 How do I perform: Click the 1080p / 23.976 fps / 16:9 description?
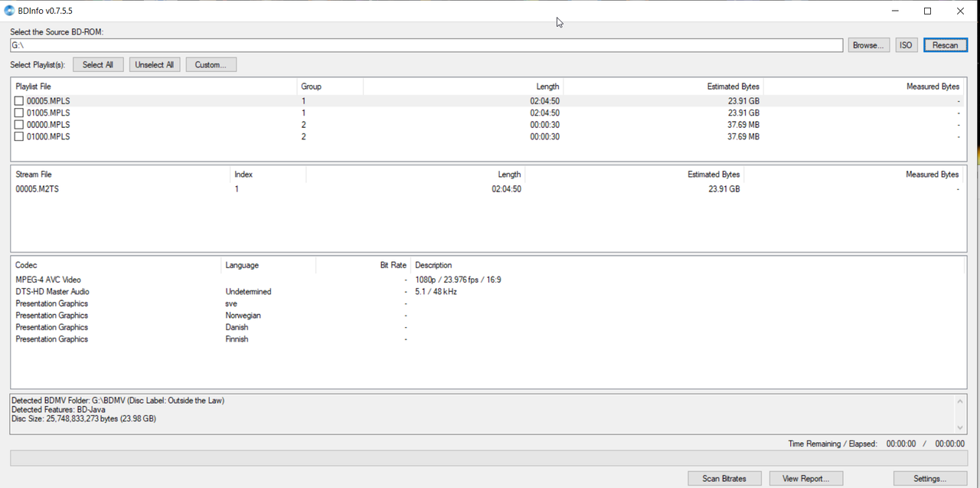[x=458, y=280]
